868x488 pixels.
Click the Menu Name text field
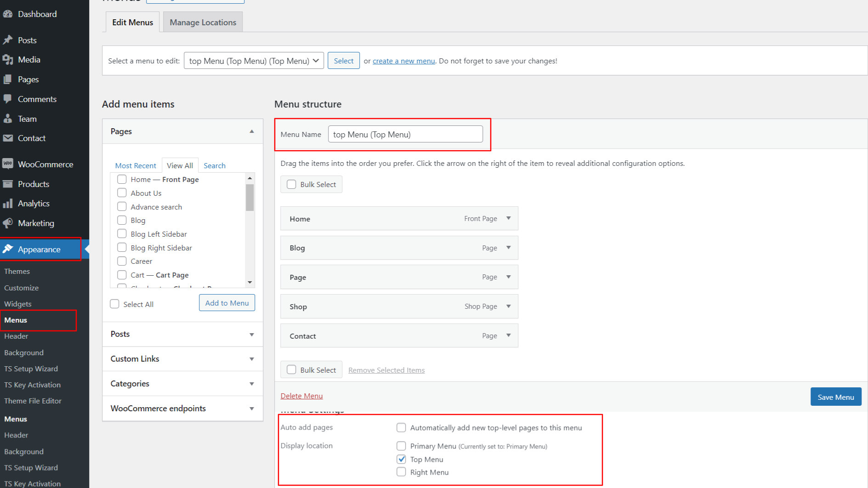point(405,134)
